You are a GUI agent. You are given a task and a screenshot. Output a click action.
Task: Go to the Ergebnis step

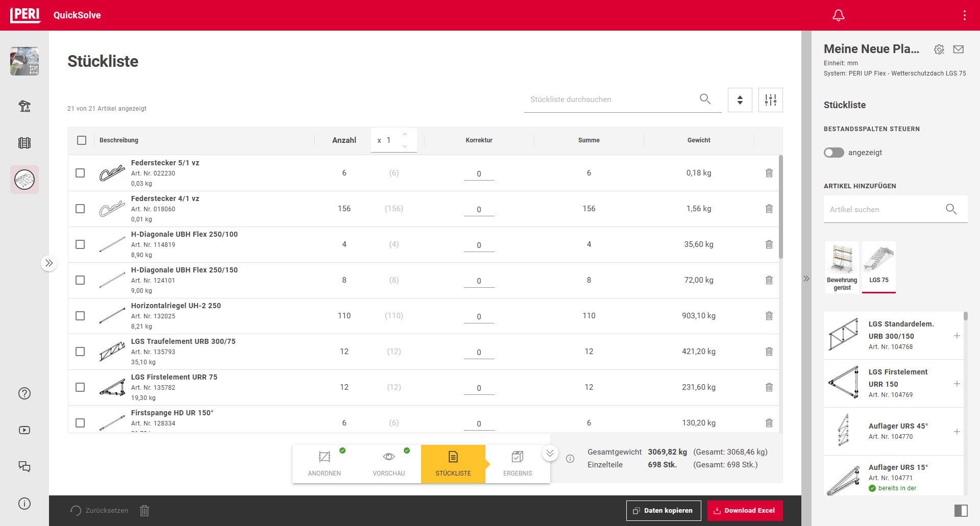click(x=518, y=464)
